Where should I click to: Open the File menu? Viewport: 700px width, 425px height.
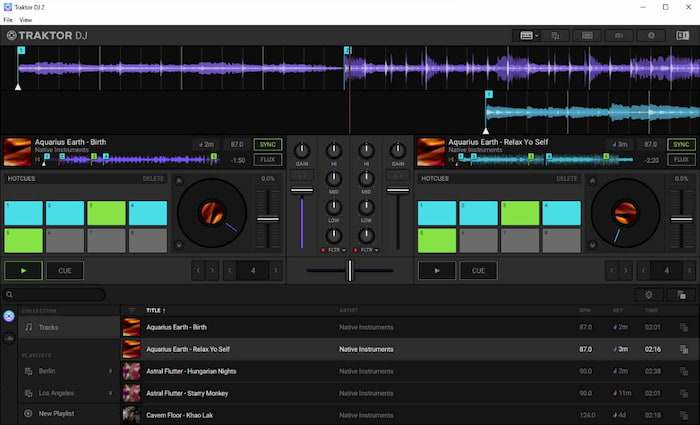(8, 20)
